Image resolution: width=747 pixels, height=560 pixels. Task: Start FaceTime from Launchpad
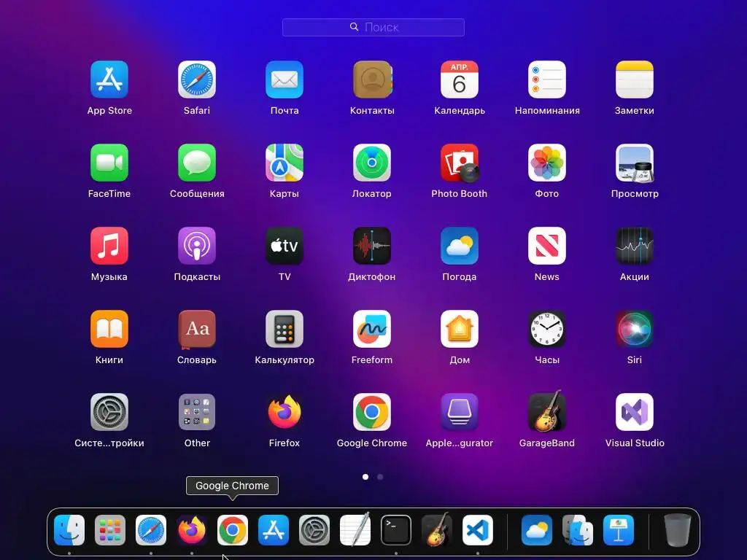pos(109,163)
